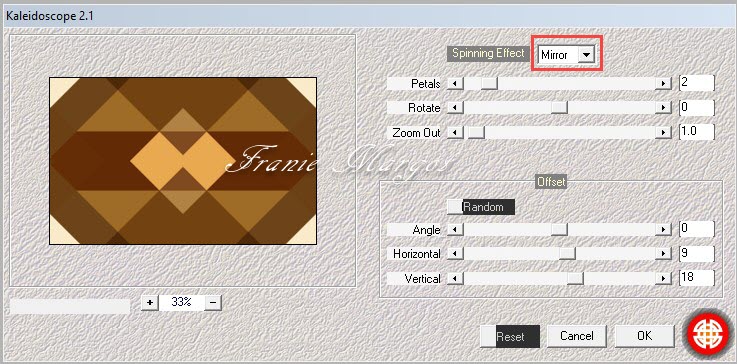Click the right arrow of Horizontal slider
737x364 pixels.
[663, 253]
